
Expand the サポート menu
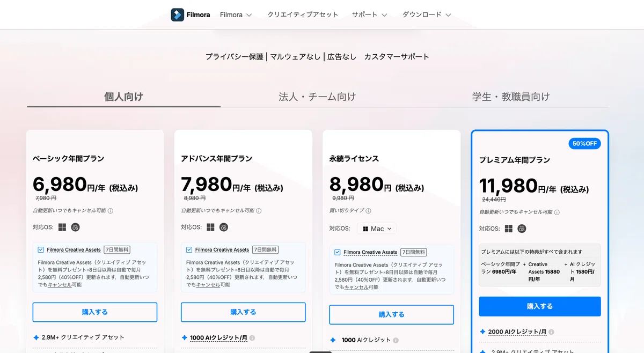tap(369, 14)
